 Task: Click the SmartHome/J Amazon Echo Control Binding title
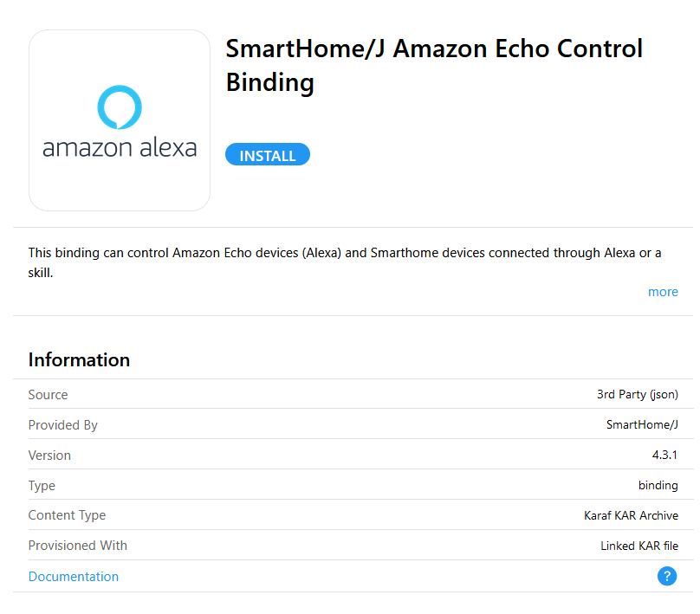click(433, 65)
